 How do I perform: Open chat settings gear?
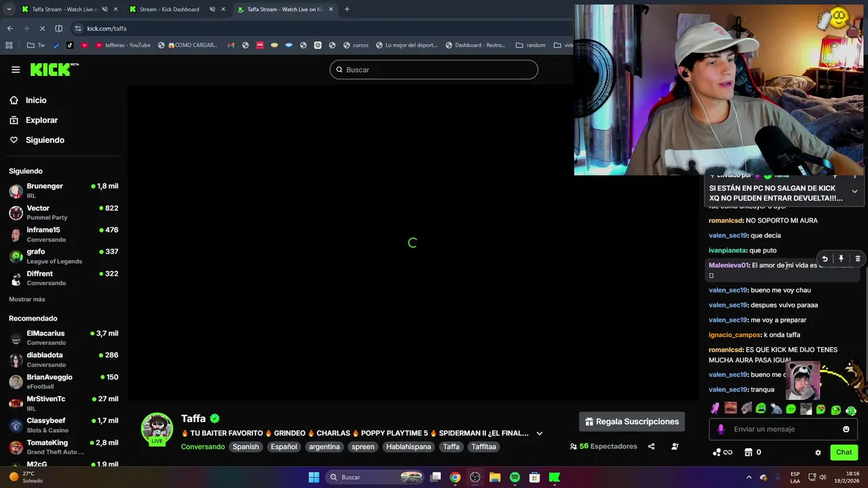[818, 453]
